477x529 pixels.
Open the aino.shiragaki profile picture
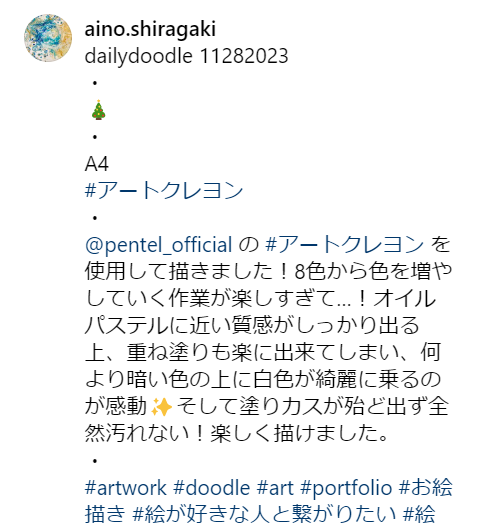tap(48, 38)
